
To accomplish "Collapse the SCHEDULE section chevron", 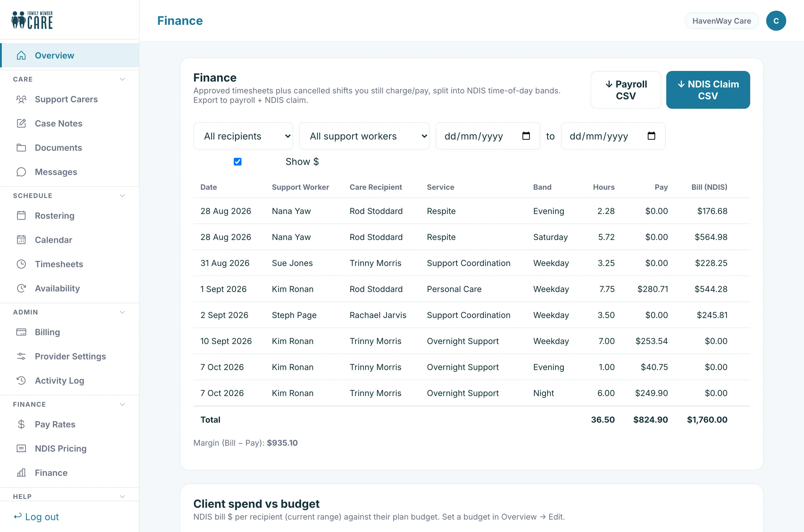I will (x=122, y=196).
